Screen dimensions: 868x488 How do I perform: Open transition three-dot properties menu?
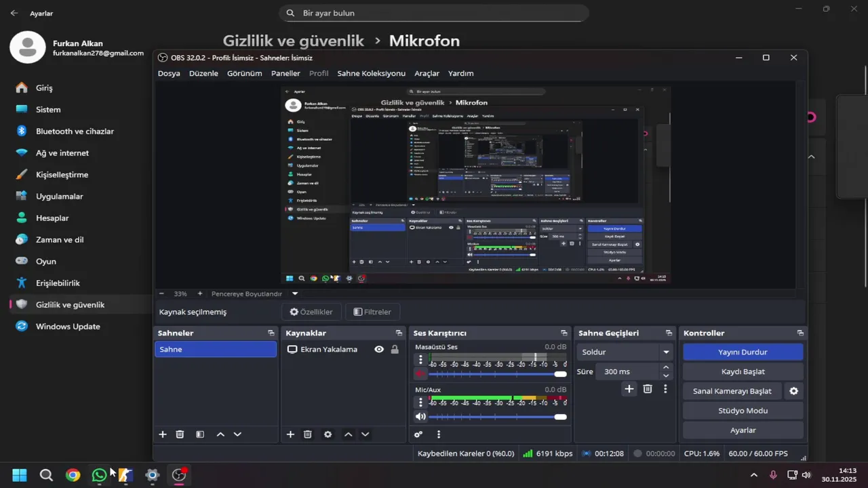[x=665, y=388]
